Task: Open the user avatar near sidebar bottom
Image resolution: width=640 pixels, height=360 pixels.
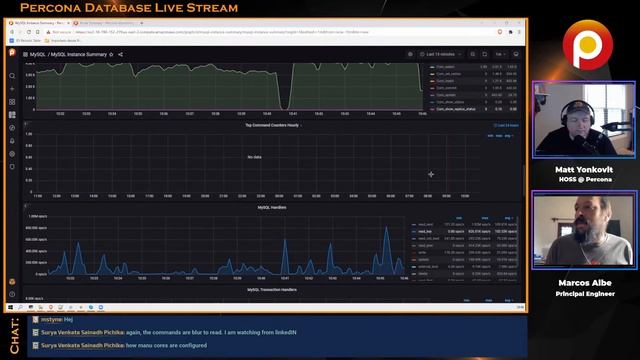Action: click(x=12, y=282)
